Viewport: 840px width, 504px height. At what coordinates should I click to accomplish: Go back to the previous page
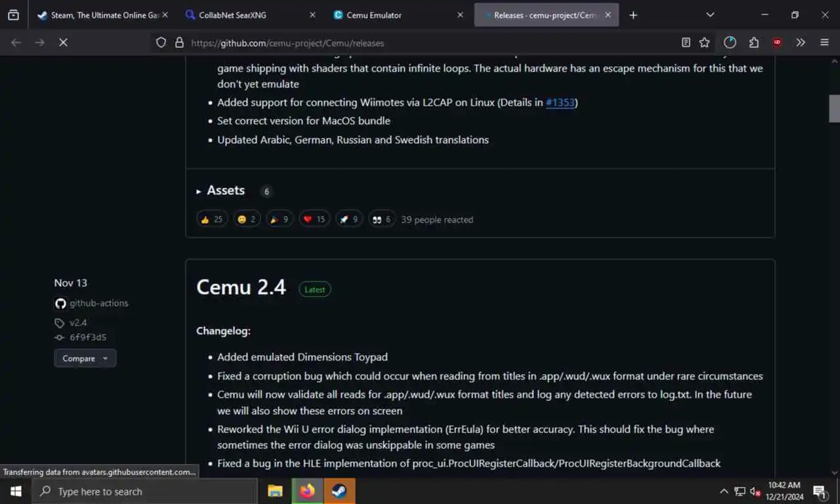point(16,42)
